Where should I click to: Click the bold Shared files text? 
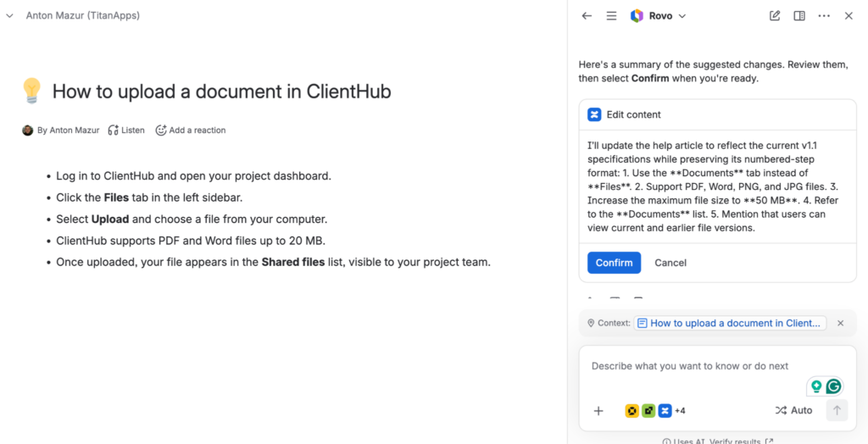click(x=292, y=262)
